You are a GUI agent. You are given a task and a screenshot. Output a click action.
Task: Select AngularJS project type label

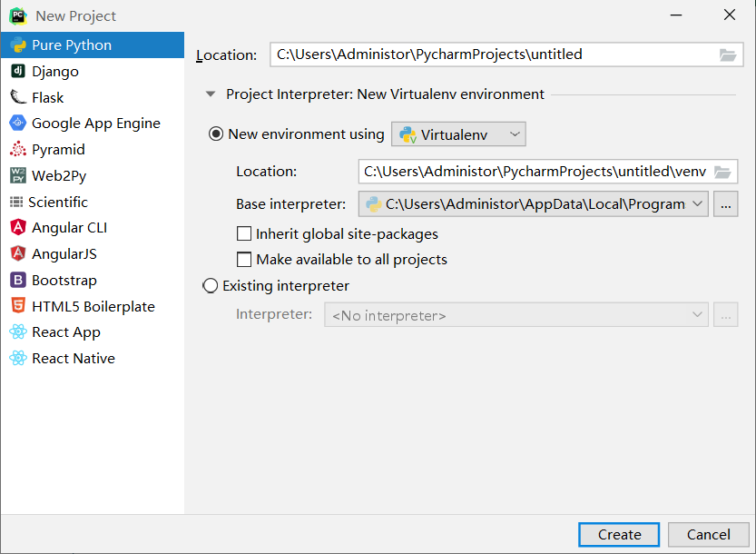(x=64, y=253)
